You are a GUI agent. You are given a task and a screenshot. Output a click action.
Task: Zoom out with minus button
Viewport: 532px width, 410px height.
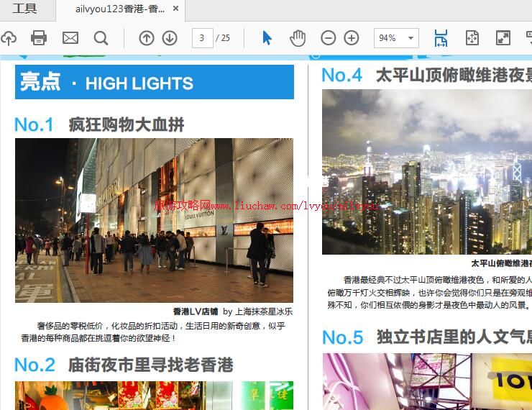[x=329, y=38]
